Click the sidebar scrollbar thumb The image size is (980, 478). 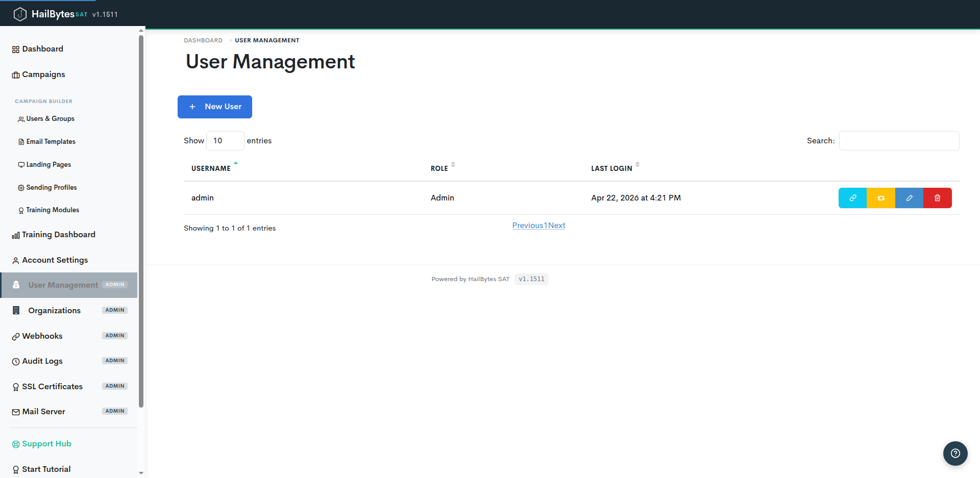coord(141,221)
